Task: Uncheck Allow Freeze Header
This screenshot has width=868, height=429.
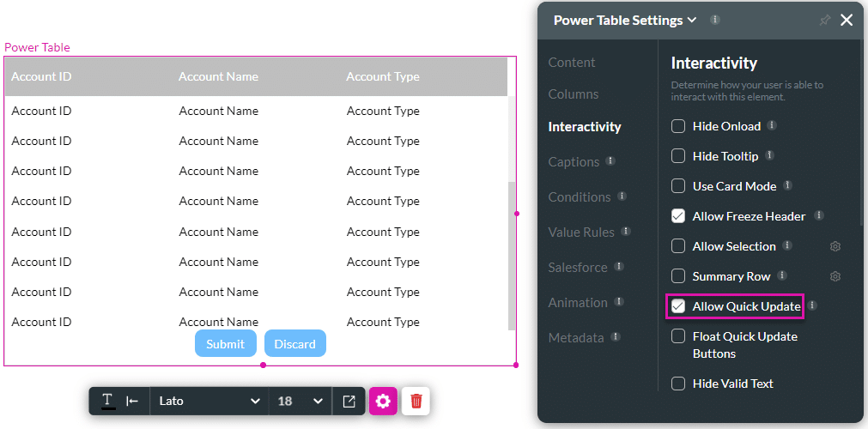Action: click(x=678, y=216)
